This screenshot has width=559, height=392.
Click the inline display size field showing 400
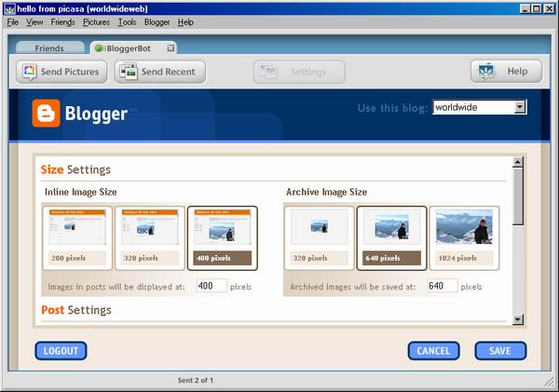point(211,286)
